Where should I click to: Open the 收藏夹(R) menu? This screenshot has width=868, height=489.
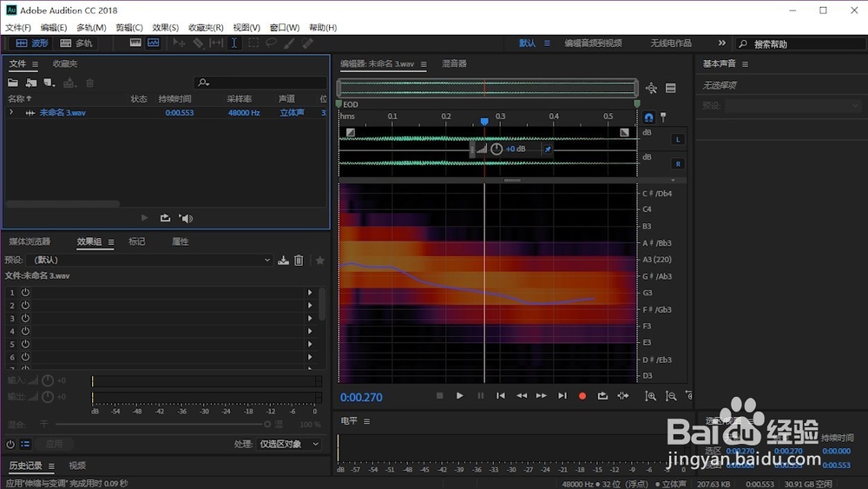pos(206,27)
